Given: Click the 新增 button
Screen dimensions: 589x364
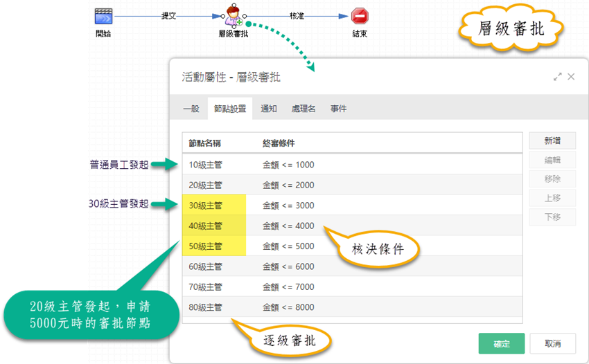Looking at the screenshot, I should 552,140.
